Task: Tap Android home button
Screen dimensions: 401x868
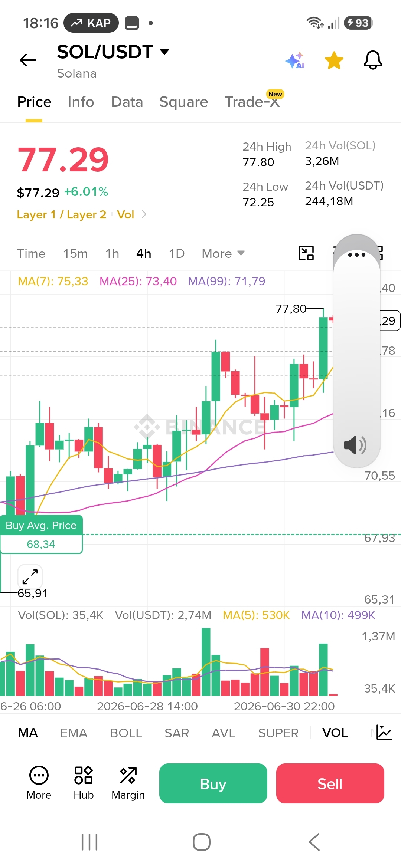Action: tap(201, 842)
